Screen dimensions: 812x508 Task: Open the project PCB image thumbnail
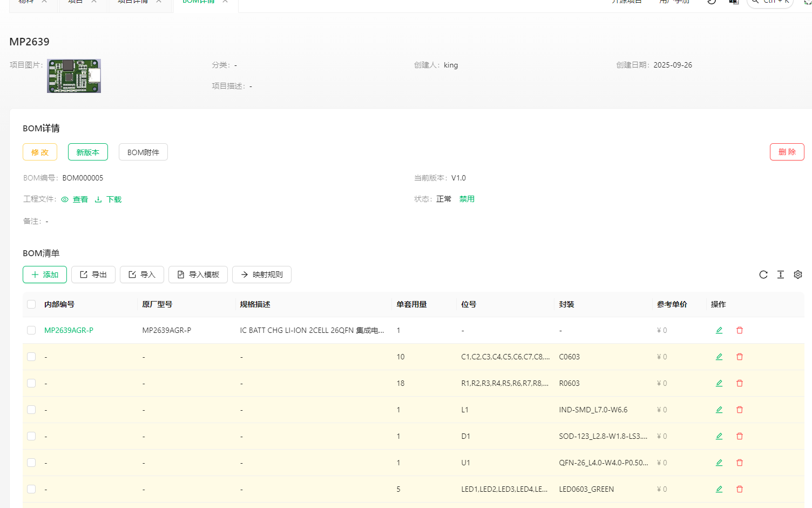(x=74, y=76)
